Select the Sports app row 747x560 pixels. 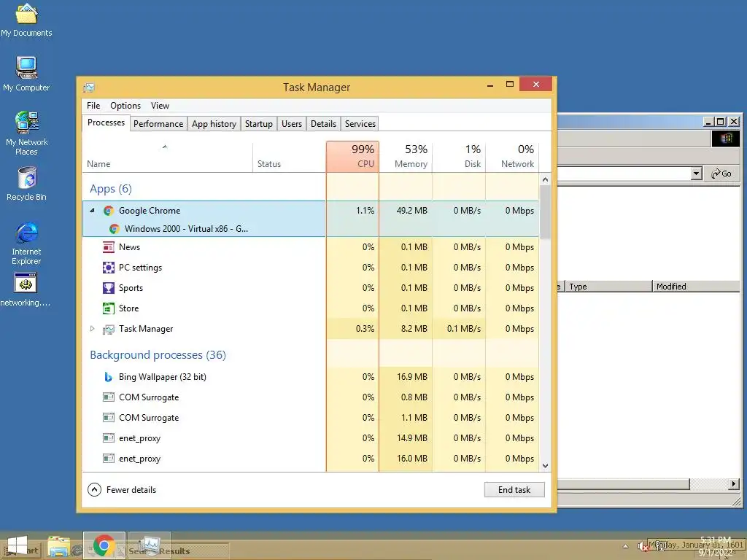pyautogui.click(x=311, y=288)
